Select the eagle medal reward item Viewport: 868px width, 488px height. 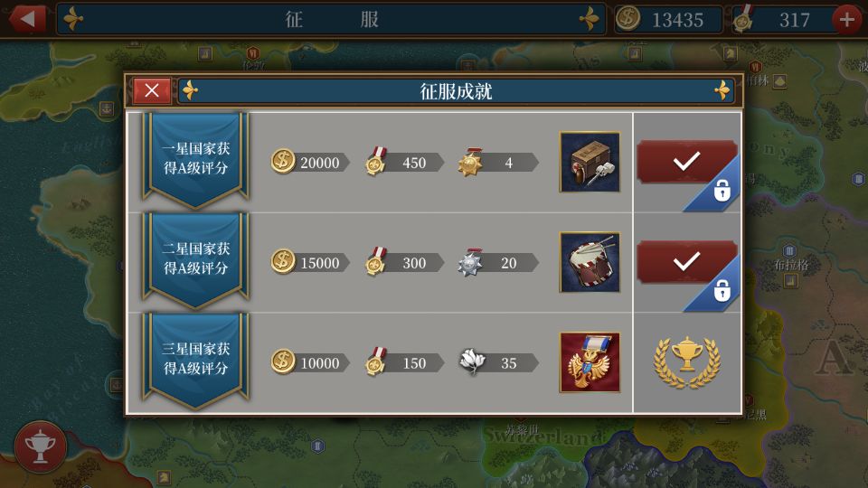(x=590, y=362)
